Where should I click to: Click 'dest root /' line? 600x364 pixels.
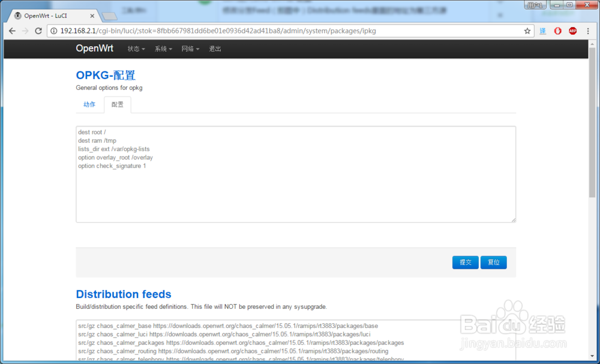(92, 133)
